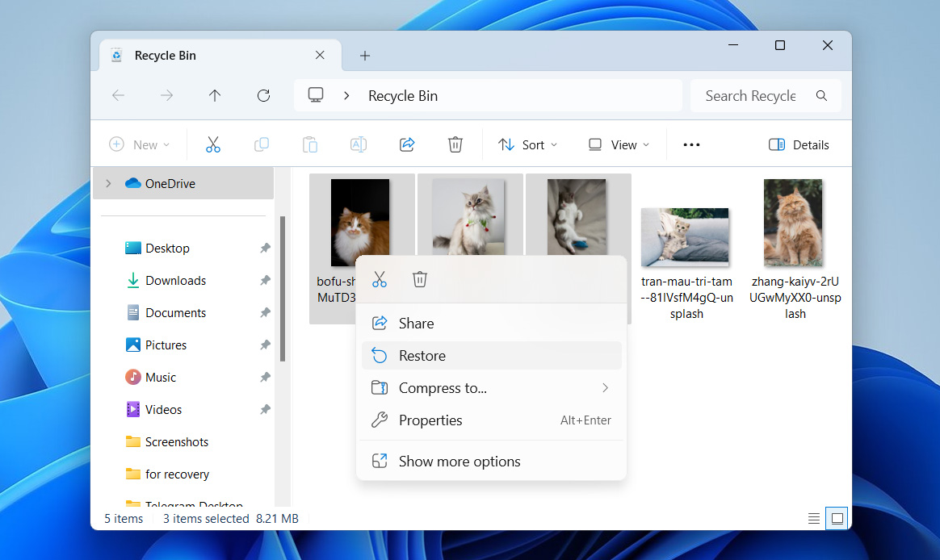Click the This PC monitor icon in the address bar

tap(316, 94)
